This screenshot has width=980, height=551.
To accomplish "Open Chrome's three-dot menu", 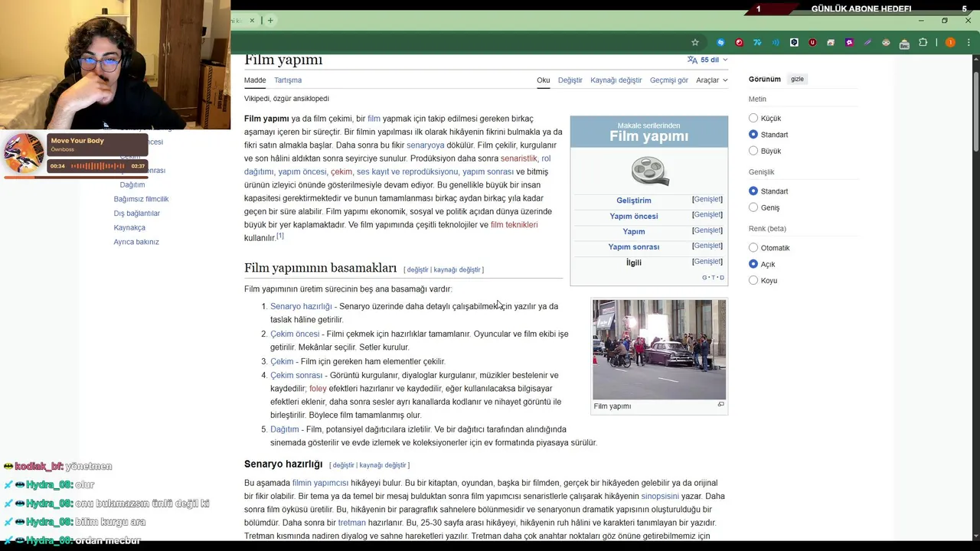I will coord(968,43).
